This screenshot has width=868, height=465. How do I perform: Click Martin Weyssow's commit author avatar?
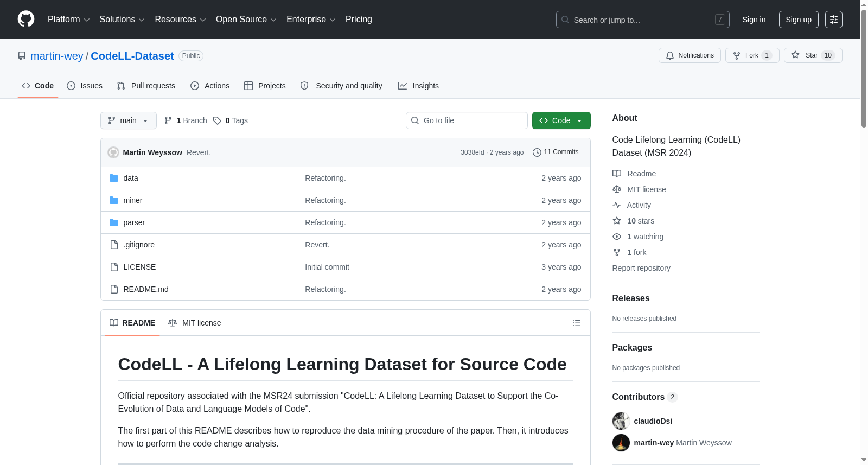coord(113,152)
